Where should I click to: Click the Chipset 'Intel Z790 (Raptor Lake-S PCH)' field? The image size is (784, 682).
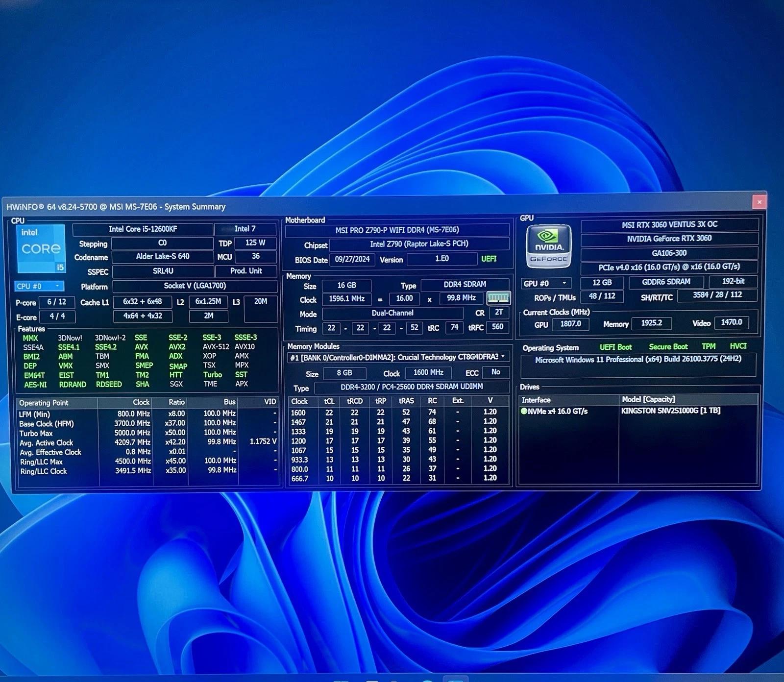[x=419, y=244]
